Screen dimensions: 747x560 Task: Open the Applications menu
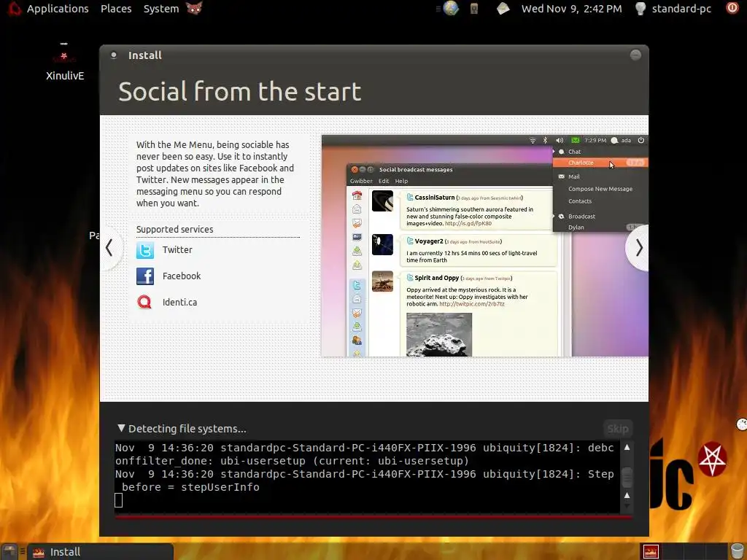[57, 9]
